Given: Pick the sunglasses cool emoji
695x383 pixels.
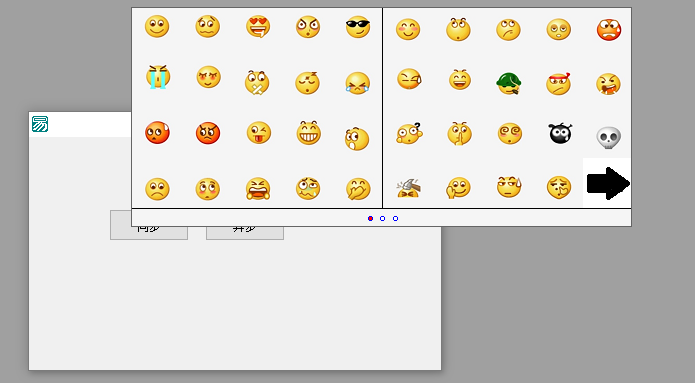Looking at the screenshot, I should (358, 27).
